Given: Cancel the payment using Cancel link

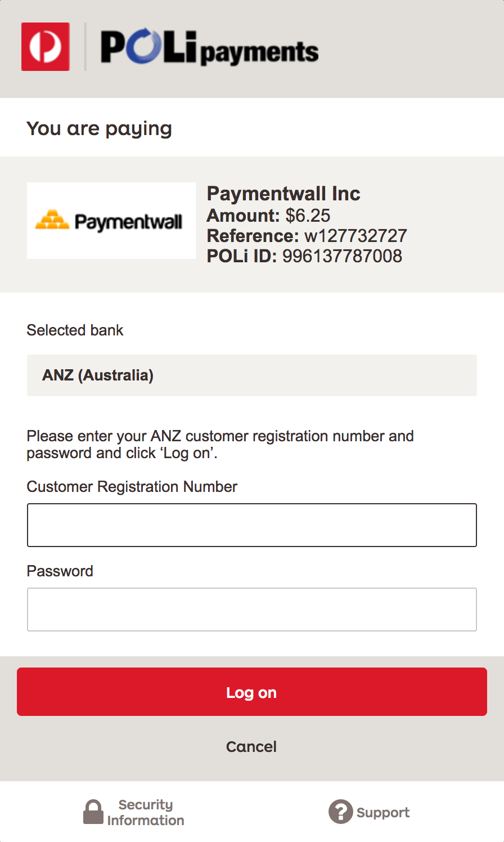Looking at the screenshot, I should coord(251,746).
